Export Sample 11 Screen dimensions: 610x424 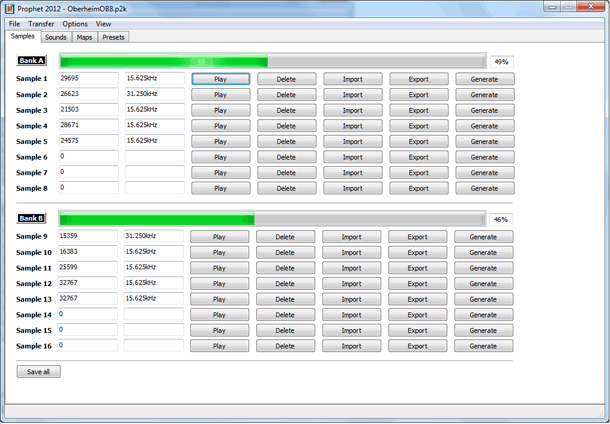point(418,268)
